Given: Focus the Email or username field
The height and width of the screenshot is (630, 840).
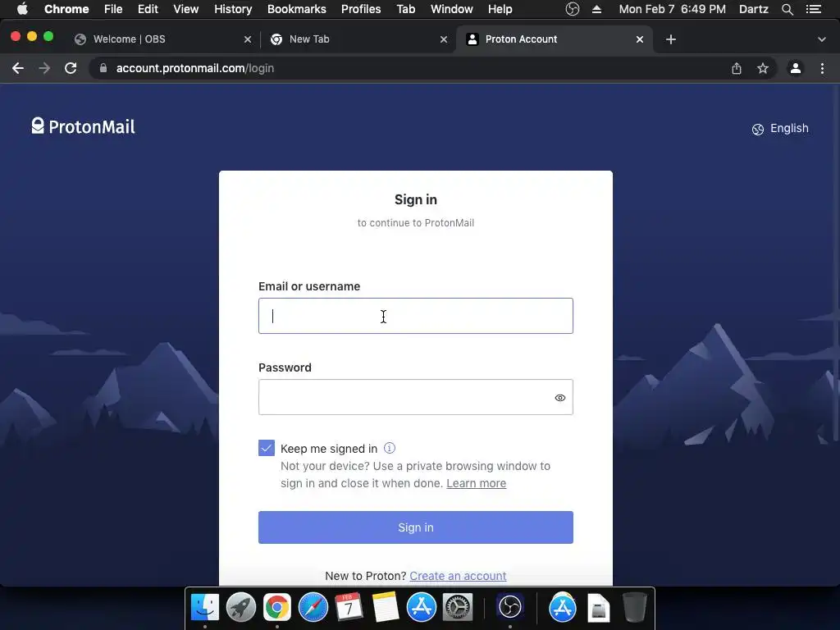Looking at the screenshot, I should 416,316.
